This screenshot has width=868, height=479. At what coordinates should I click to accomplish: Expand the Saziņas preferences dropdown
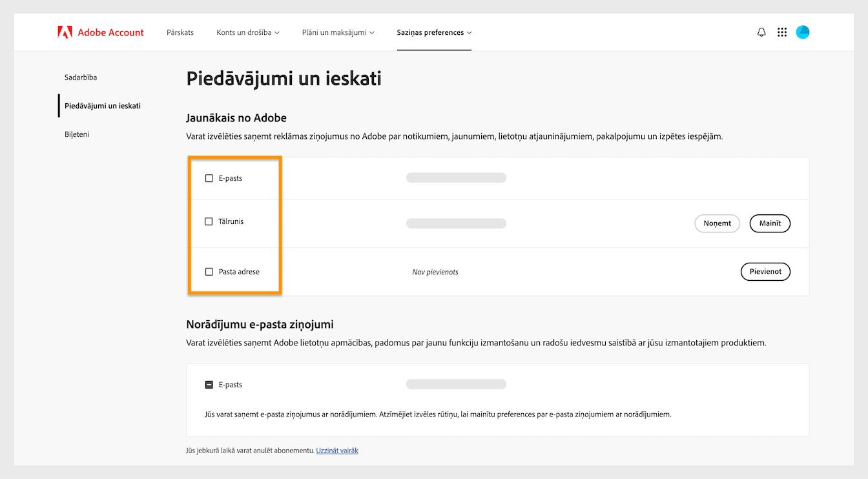(434, 32)
